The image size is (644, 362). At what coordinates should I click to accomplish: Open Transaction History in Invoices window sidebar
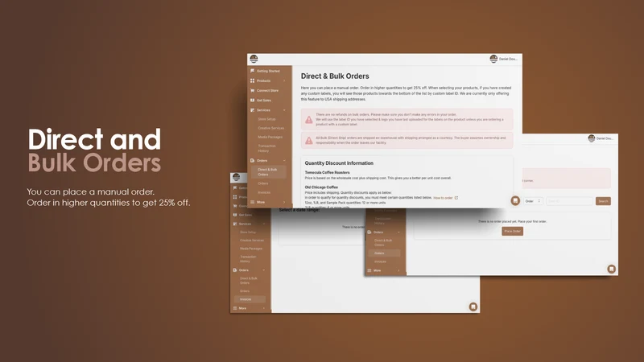click(248, 259)
